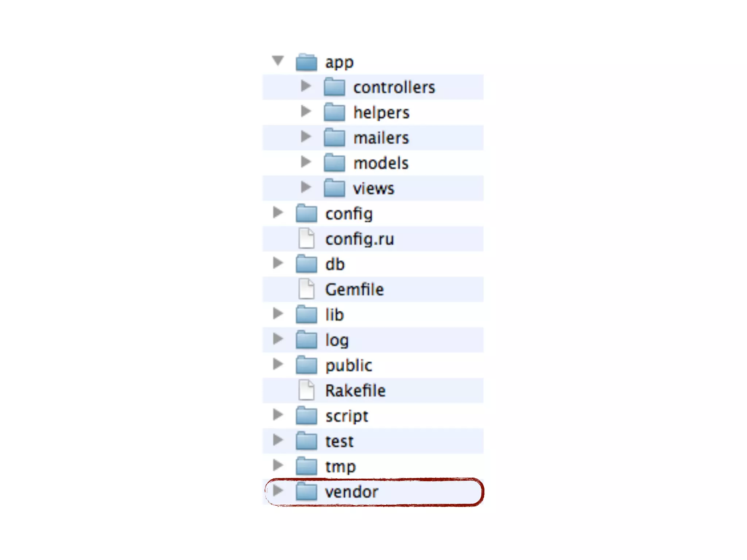Click the views folder icon
Image resolution: width=747 pixels, height=560 pixels.
click(x=334, y=188)
